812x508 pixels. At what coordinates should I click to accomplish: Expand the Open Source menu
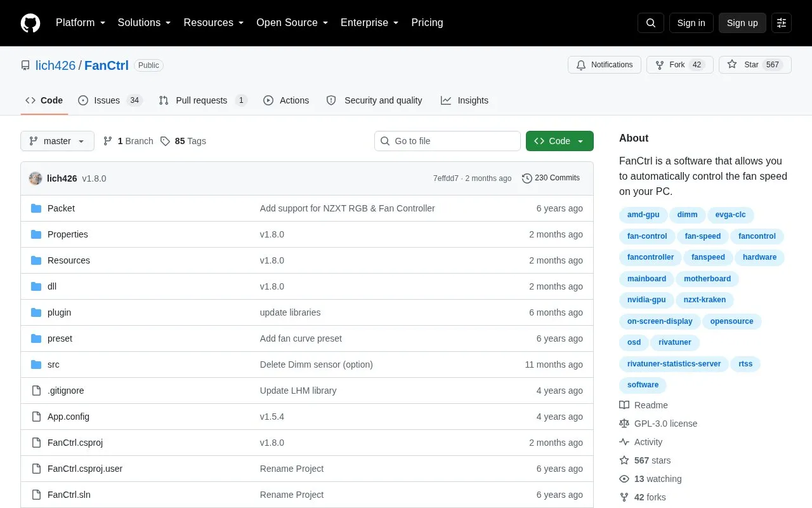pos(292,23)
